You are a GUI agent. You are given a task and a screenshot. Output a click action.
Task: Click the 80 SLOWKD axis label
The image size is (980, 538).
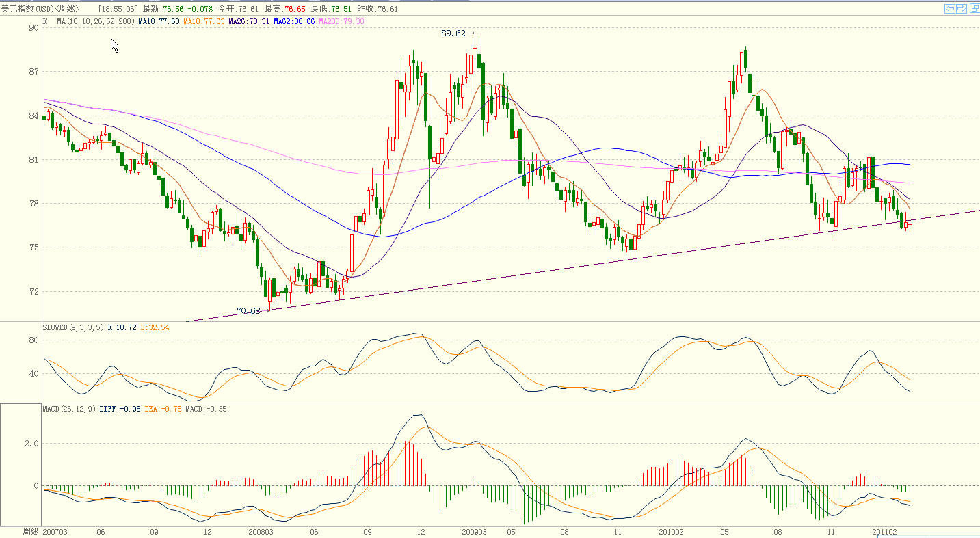pyautogui.click(x=34, y=339)
